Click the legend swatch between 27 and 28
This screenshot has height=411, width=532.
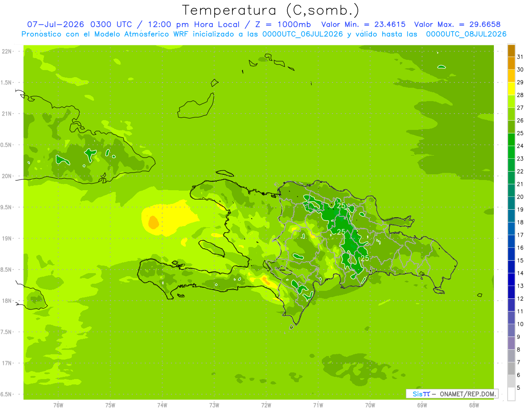click(x=511, y=102)
